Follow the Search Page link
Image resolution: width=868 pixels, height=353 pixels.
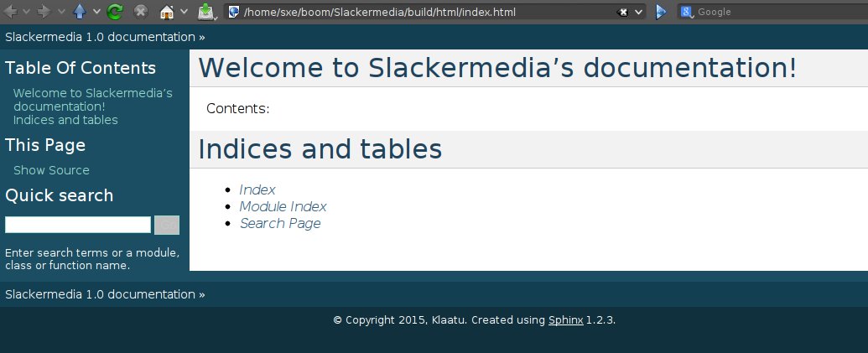click(x=280, y=223)
